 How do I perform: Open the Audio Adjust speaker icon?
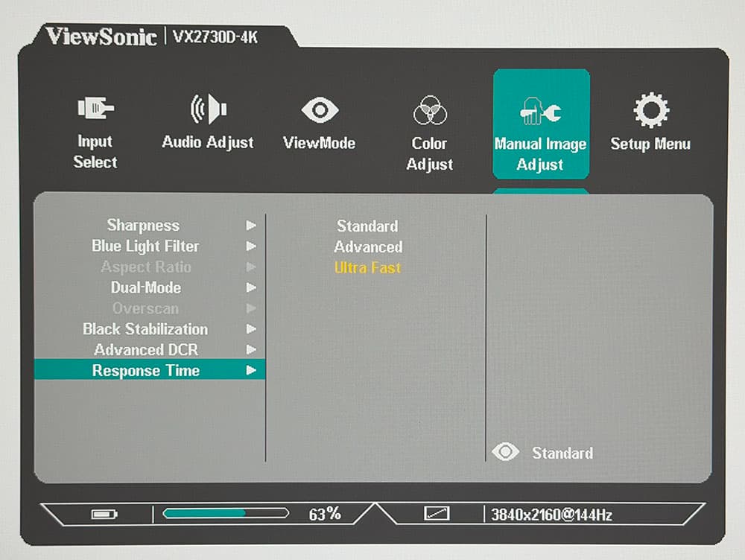208,109
